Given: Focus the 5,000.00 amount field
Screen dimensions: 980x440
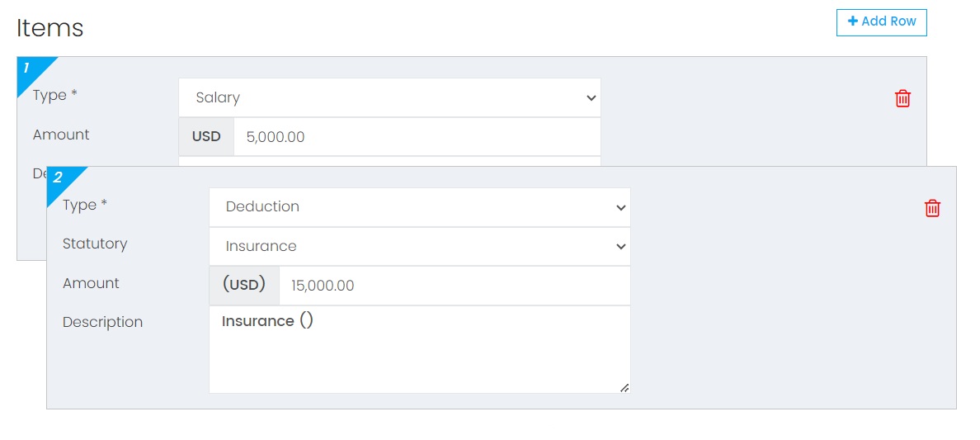Looking at the screenshot, I should [417, 136].
